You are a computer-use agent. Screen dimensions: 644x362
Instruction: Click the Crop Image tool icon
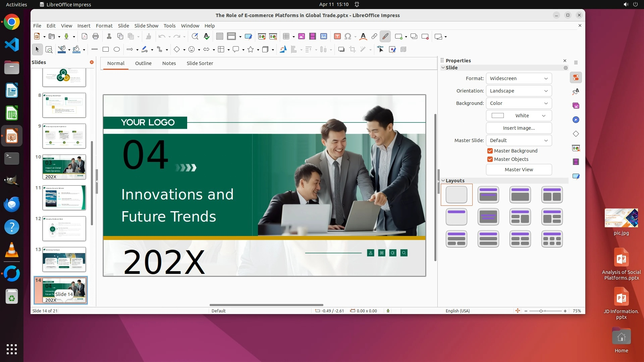click(353, 50)
